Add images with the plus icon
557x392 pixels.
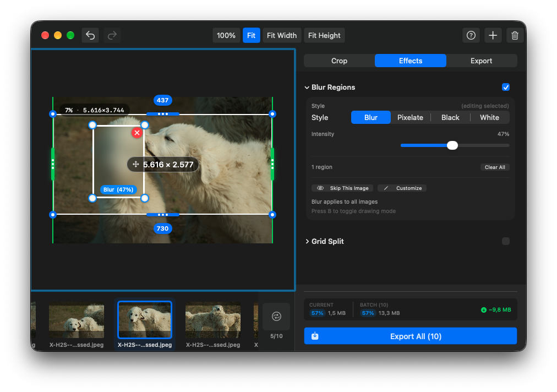[493, 35]
